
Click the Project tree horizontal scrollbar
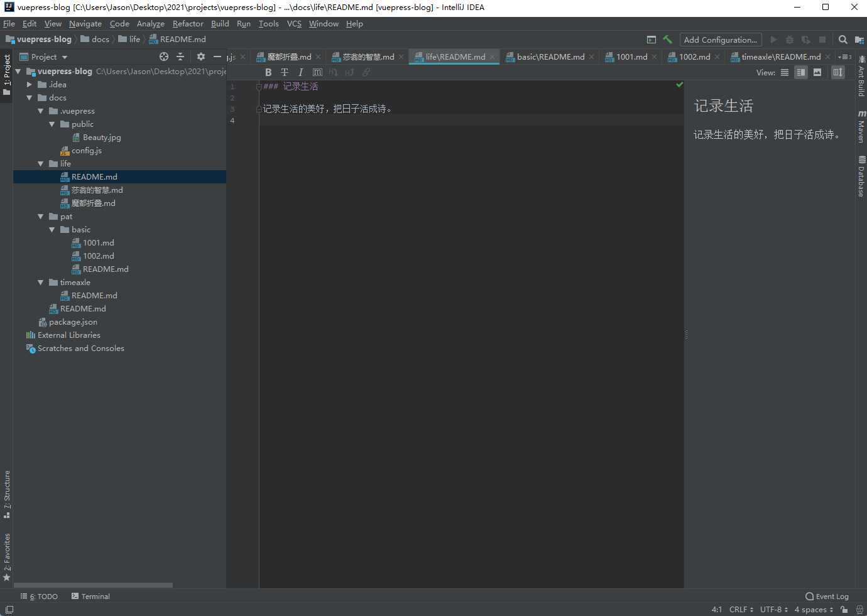pos(94,585)
